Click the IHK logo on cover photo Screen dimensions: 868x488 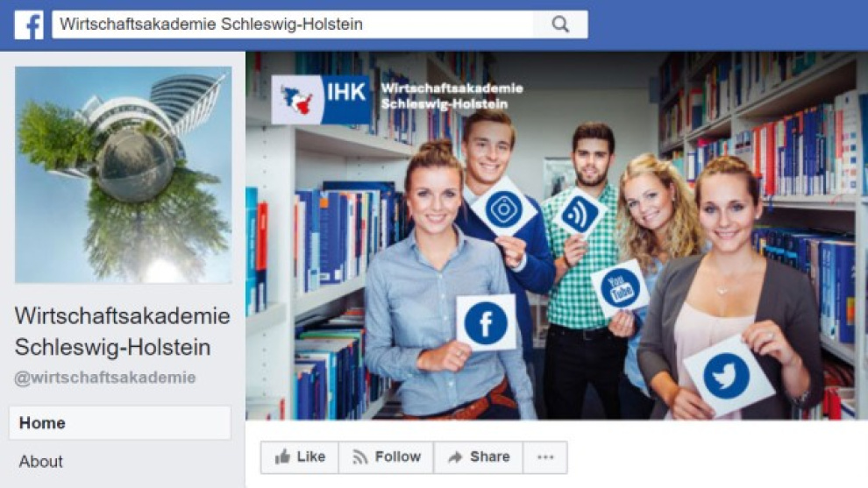point(321,100)
